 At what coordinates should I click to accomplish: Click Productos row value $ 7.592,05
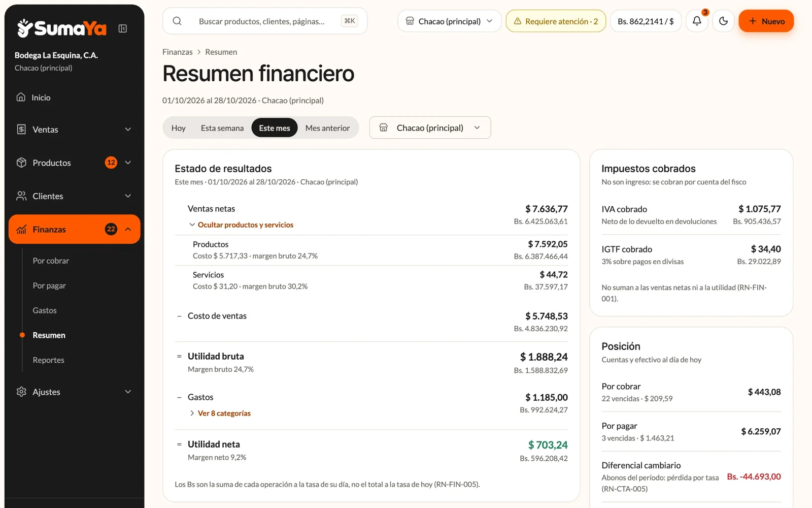click(548, 244)
